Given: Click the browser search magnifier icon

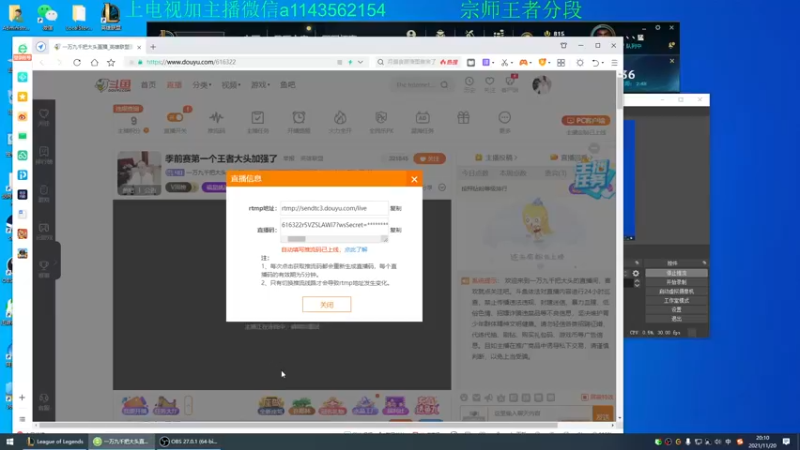Looking at the screenshot, I should [x=381, y=62].
